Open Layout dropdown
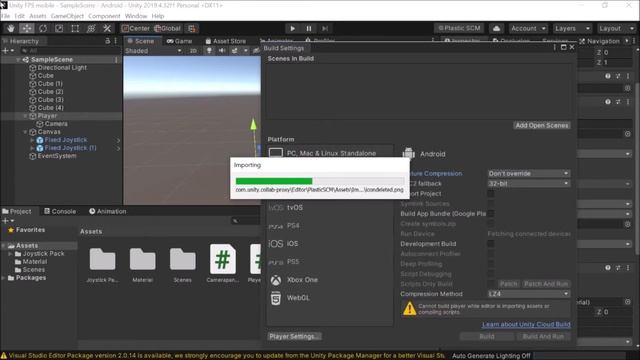640x360 pixels. [616, 28]
